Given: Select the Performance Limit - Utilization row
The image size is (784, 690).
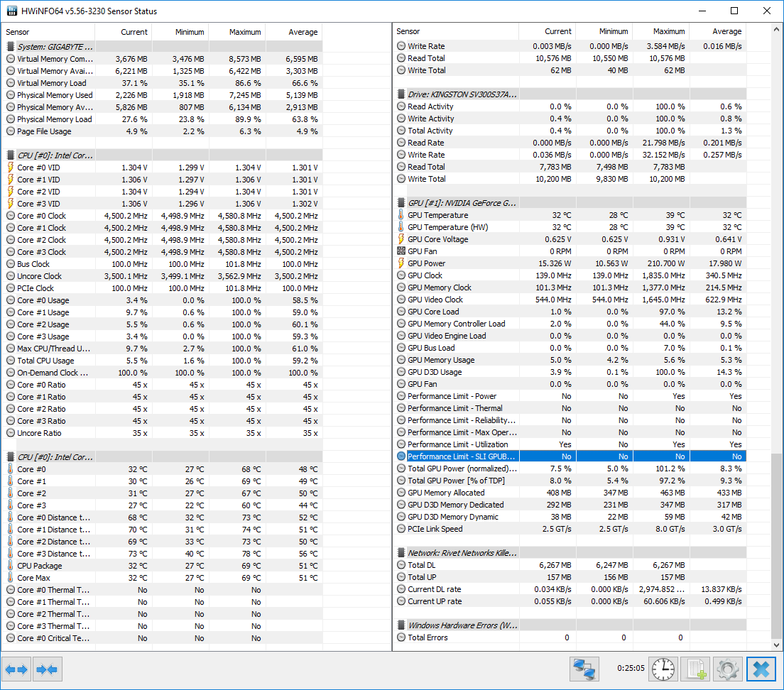Looking at the screenshot, I should 570,444.
